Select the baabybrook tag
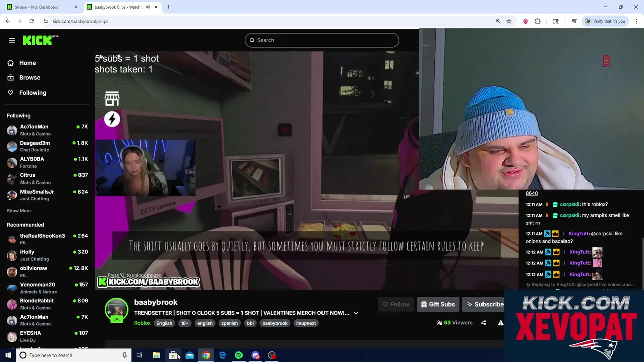 [x=275, y=323]
